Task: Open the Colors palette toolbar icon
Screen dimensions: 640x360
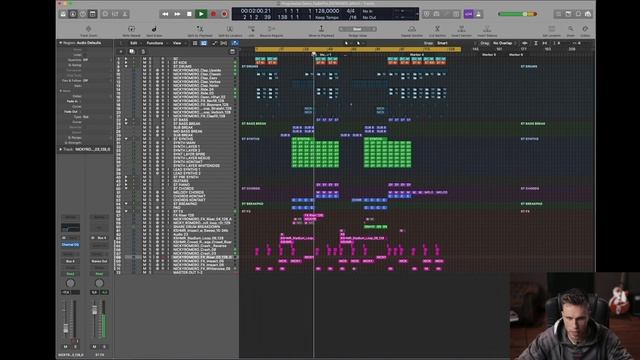Action: point(585,29)
